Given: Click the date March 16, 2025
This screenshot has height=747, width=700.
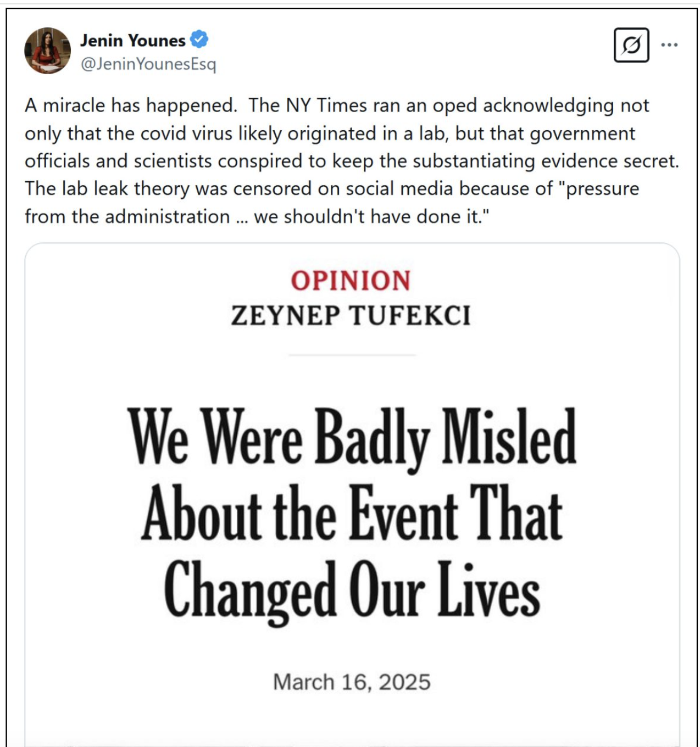Looking at the screenshot, I should click(352, 682).
